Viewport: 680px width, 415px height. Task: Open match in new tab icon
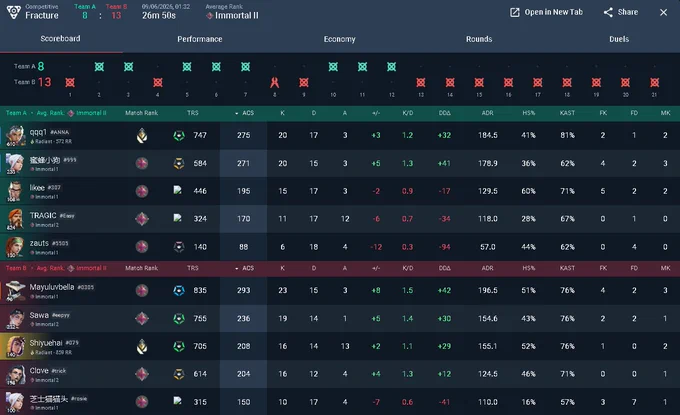514,12
